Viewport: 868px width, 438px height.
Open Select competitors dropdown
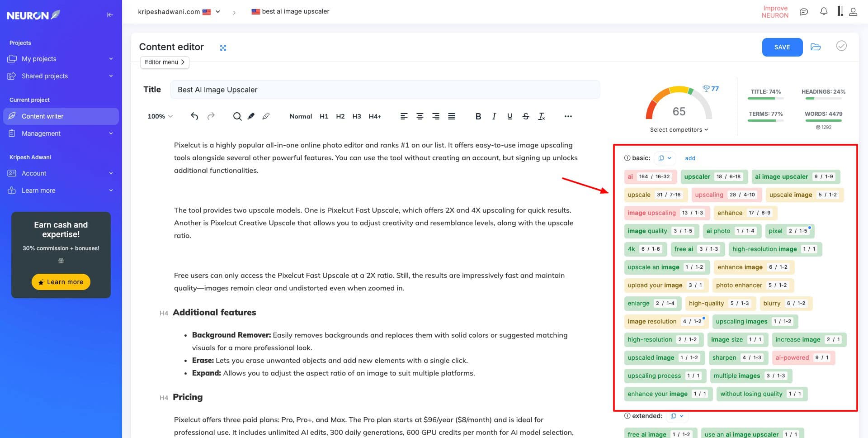point(679,130)
